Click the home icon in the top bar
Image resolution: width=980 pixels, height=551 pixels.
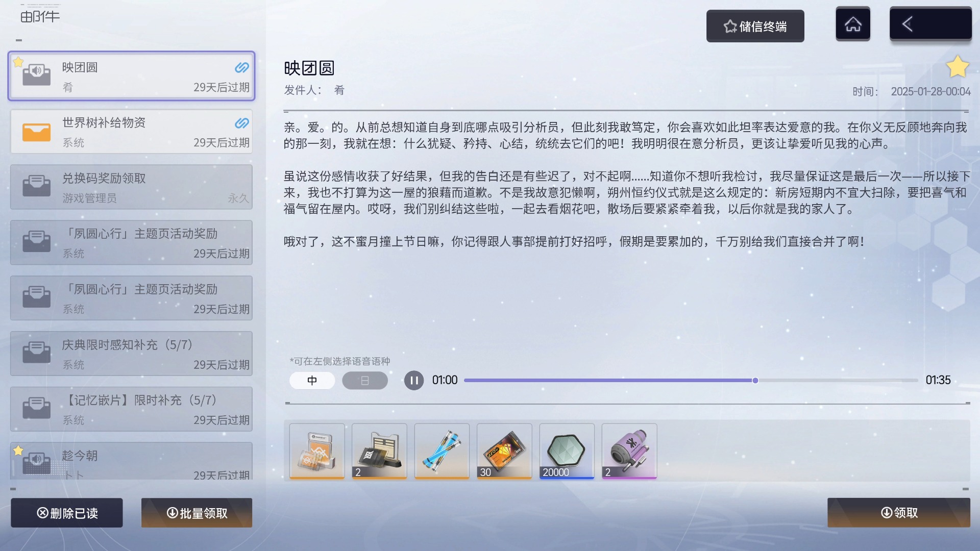852,23
